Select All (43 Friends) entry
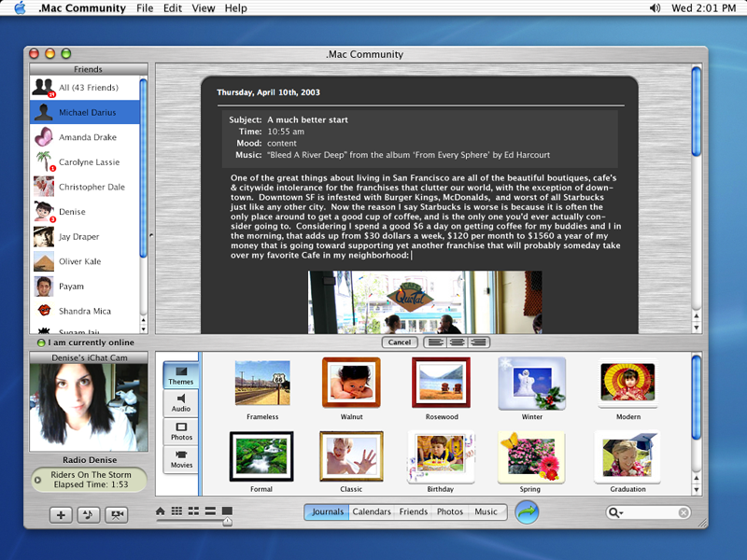This screenshot has height=560, width=747. [85, 88]
